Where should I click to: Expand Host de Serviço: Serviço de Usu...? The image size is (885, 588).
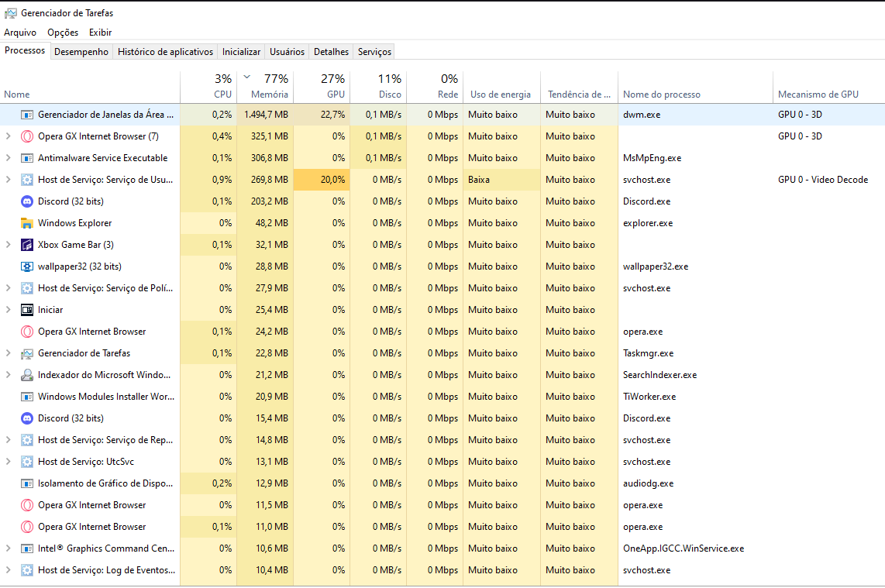(8, 180)
